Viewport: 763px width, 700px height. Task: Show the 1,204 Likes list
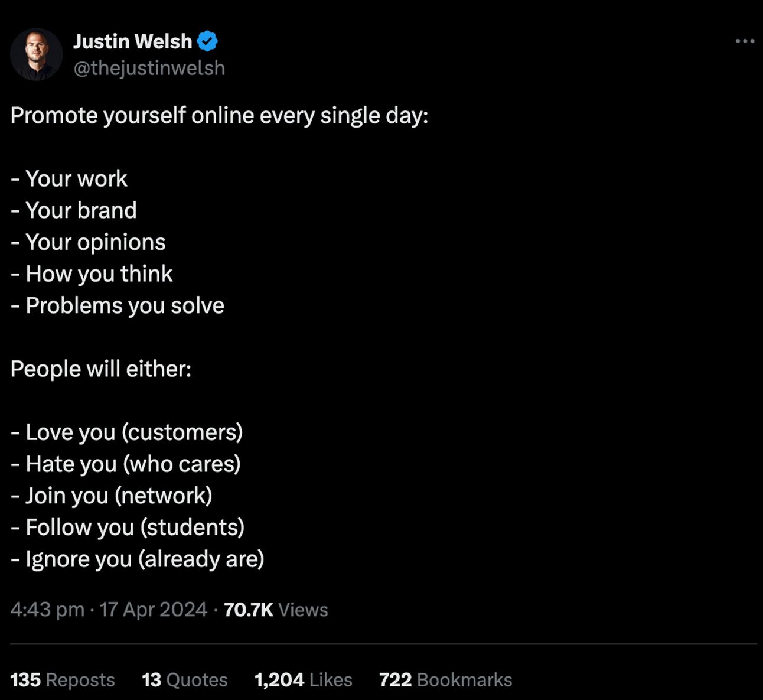[x=304, y=679]
